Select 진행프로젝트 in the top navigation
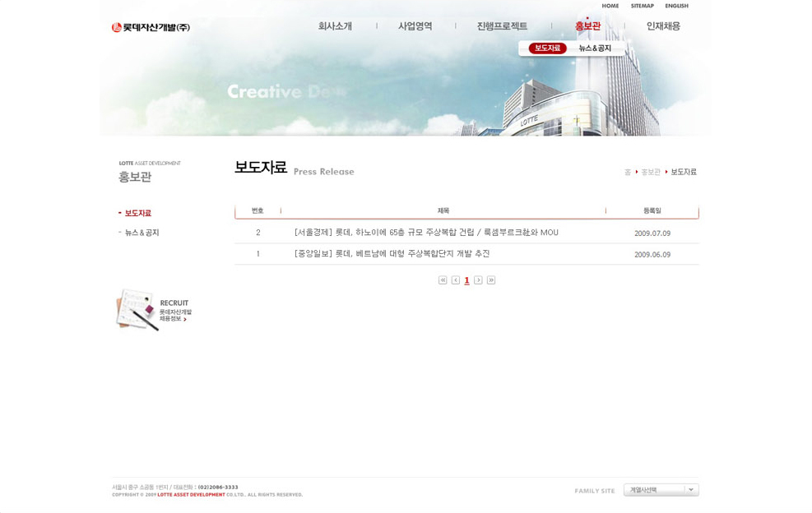 (502, 26)
